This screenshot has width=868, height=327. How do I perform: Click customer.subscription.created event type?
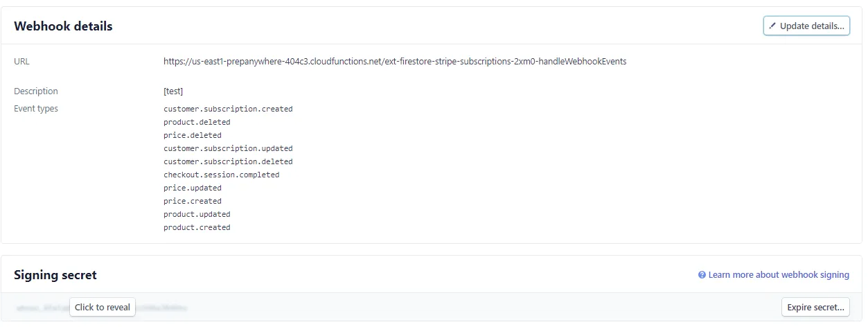228,109
